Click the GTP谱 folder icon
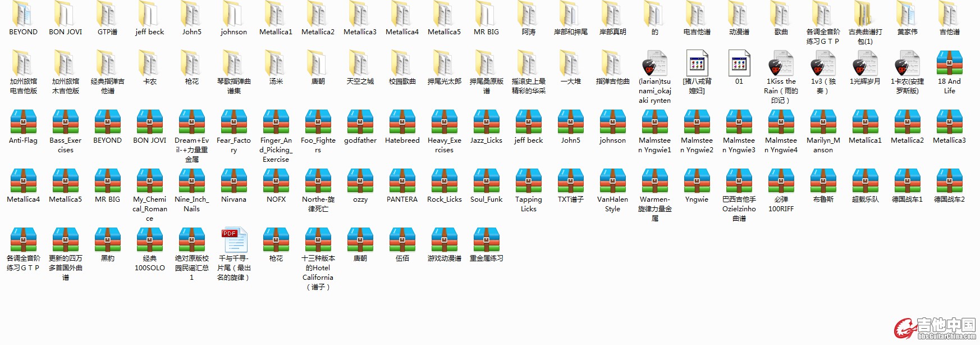 [x=107, y=13]
